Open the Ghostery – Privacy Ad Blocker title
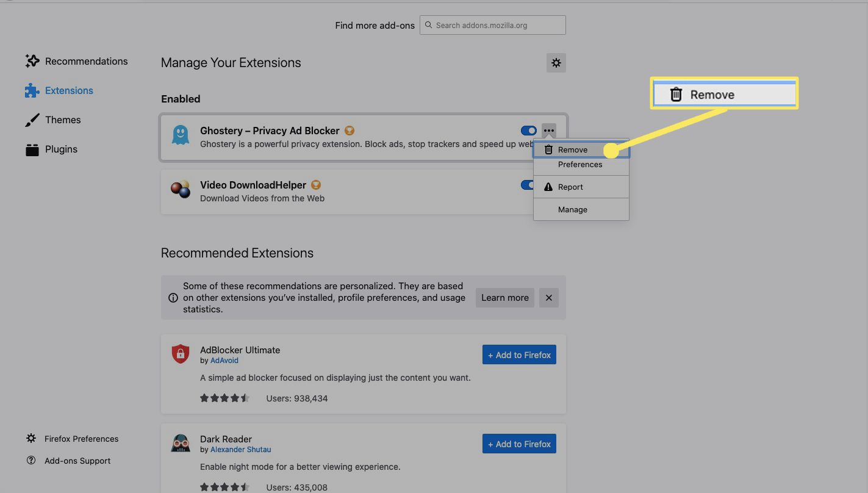The width and height of the screenshot is (868, 493). tap(270, 131)
